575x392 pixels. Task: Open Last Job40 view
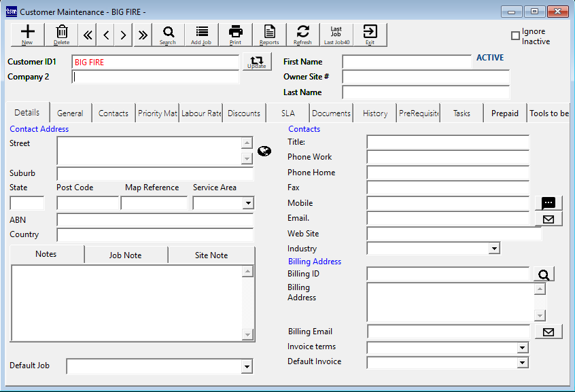coord(338,34)
